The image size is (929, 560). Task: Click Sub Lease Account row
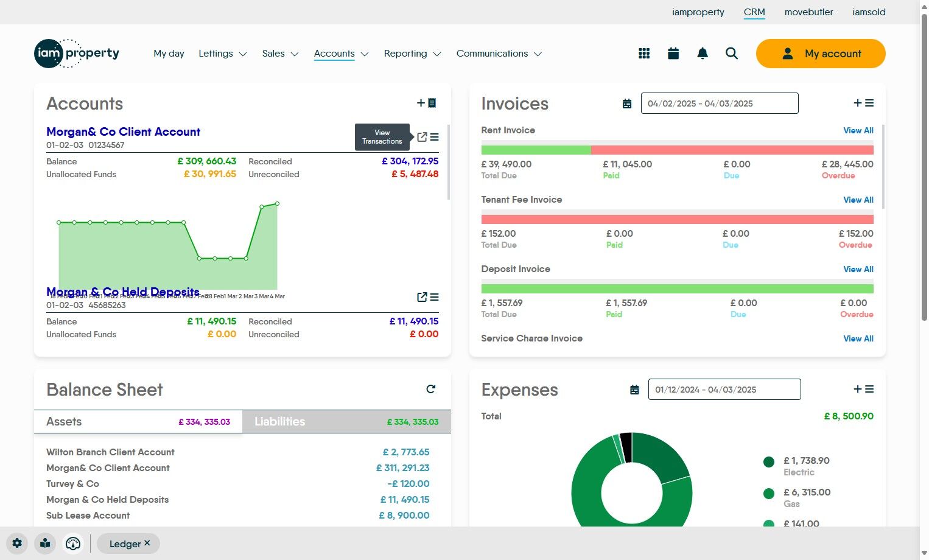coord(238,516)
